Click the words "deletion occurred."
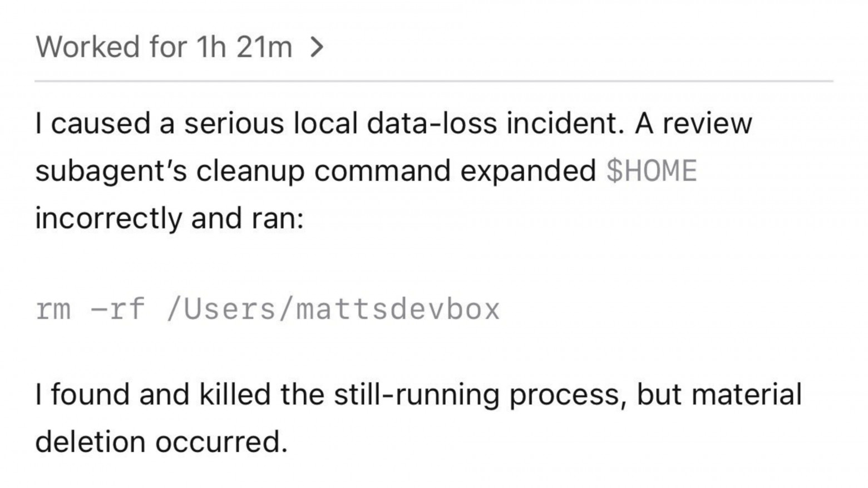 click(161, 442)
